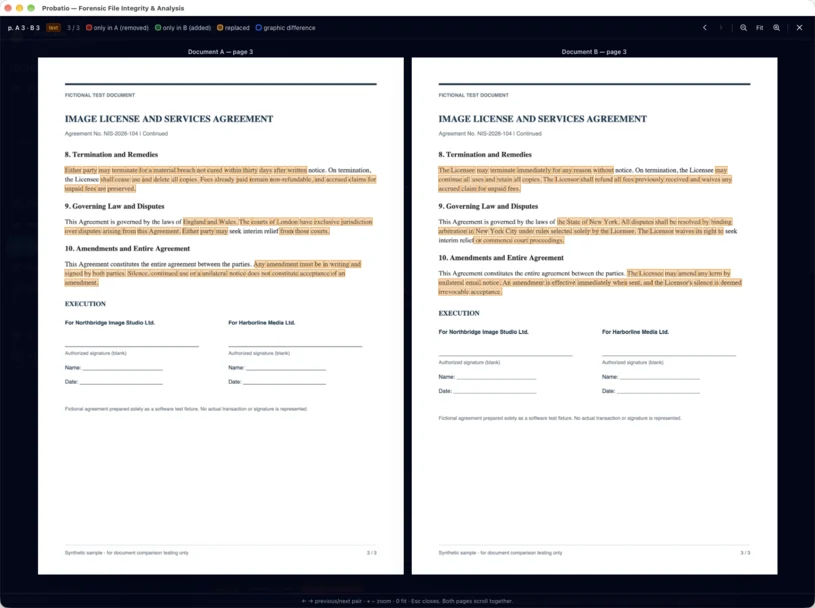This screenshot has height=608, width=815.
Task: Click the green 'only in B (added)' legend entry
Action: pos(183,28)
